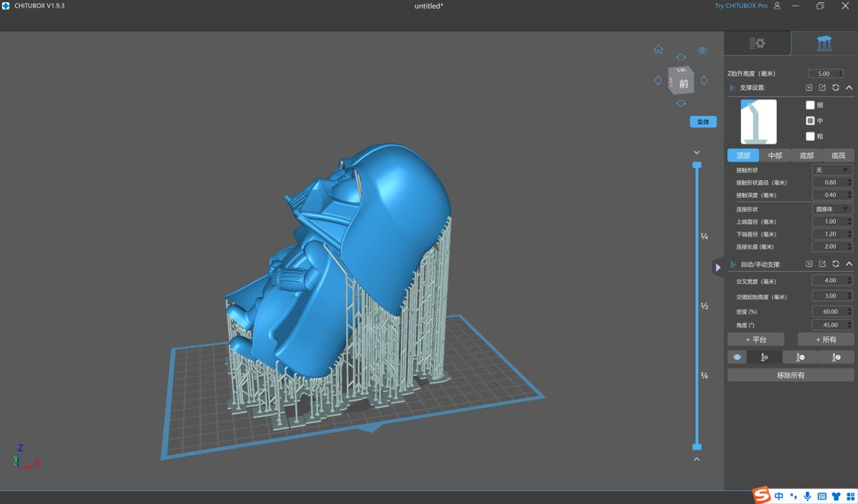Uncheck the 中 support thickness checkbox
The image size is (858, 504).
811,120
